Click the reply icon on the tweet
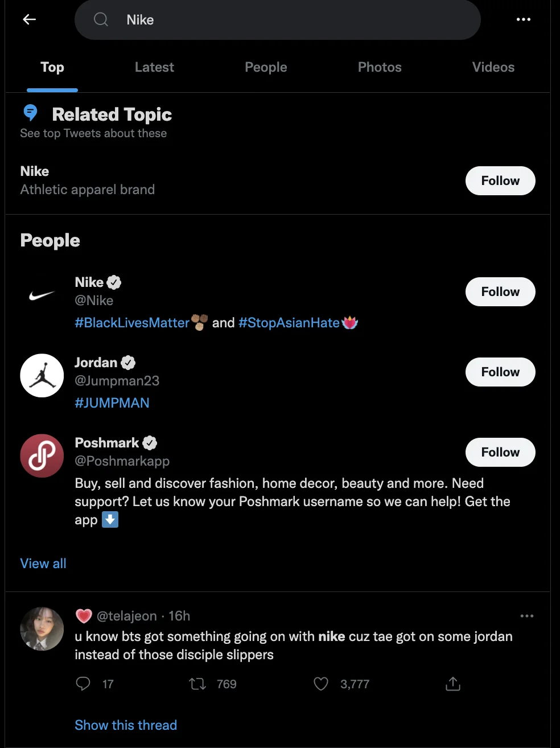Viewport: 560px width, 748px height. (83, 684)
